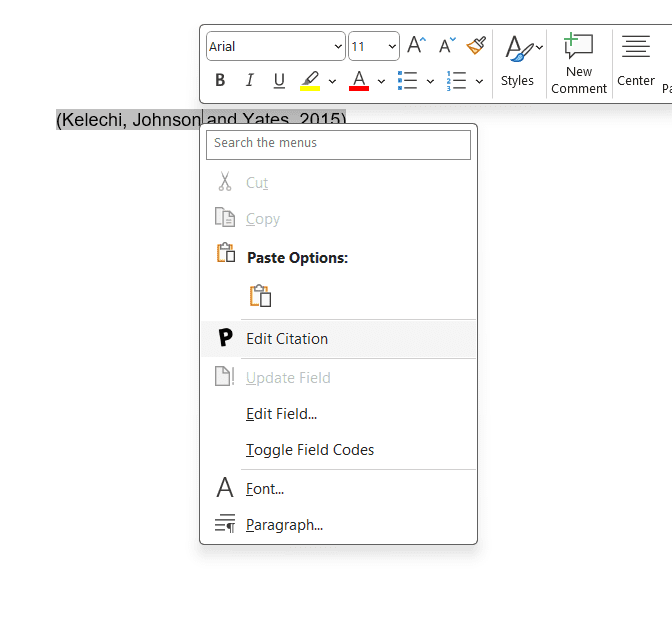Choose Edit Citation from context menu

coord(287,339)
